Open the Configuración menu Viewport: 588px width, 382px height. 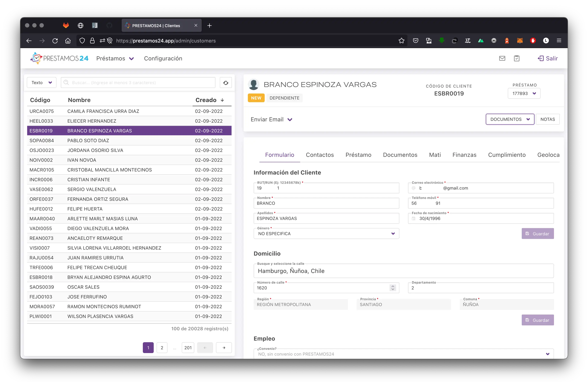click(x=163, y=58)
